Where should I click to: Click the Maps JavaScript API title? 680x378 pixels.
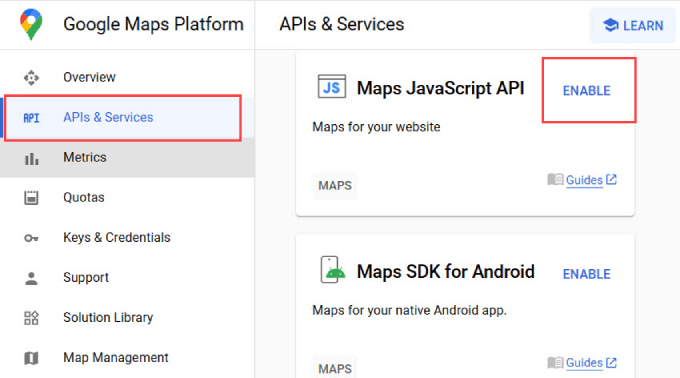(440, 88)
